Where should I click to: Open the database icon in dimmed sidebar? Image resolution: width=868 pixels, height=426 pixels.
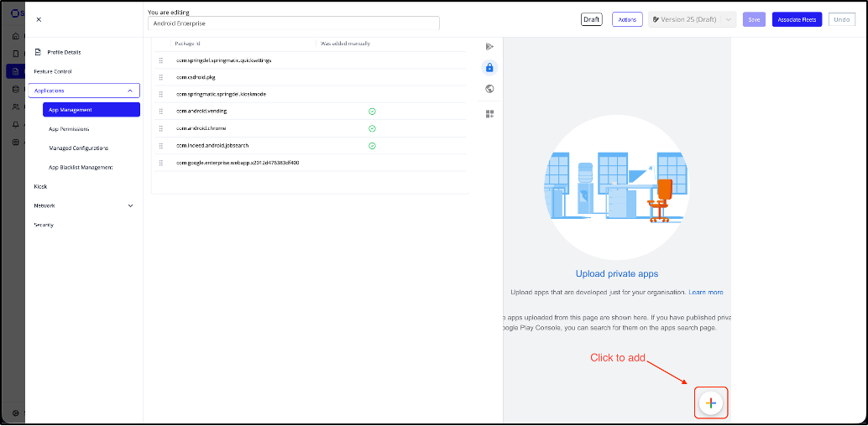pyautogui.click(x=15, y=89)
